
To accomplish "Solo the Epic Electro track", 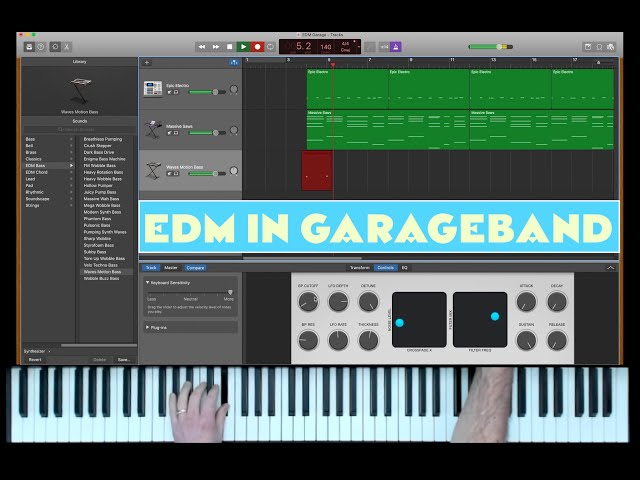I will click(176, 92).
